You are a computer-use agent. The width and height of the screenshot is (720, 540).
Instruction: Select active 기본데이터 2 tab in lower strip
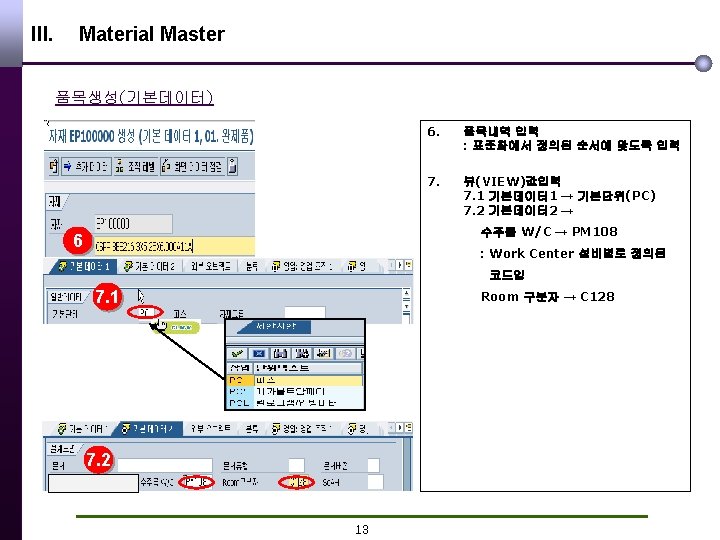150,428
